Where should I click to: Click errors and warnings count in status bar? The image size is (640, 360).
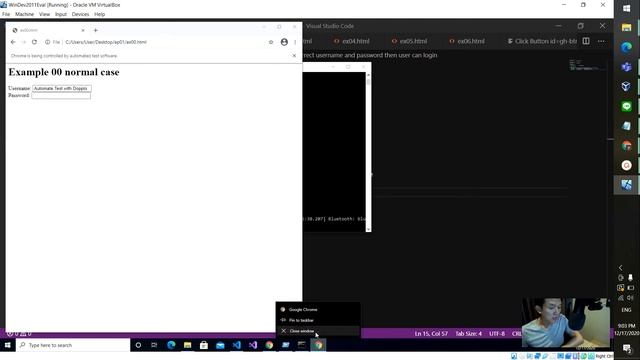tap(19, 334)
